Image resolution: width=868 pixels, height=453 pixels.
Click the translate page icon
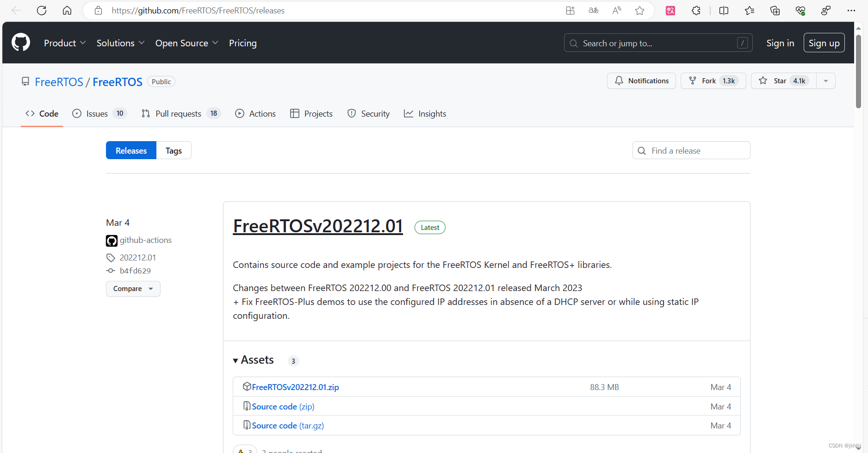click(593, 11)
